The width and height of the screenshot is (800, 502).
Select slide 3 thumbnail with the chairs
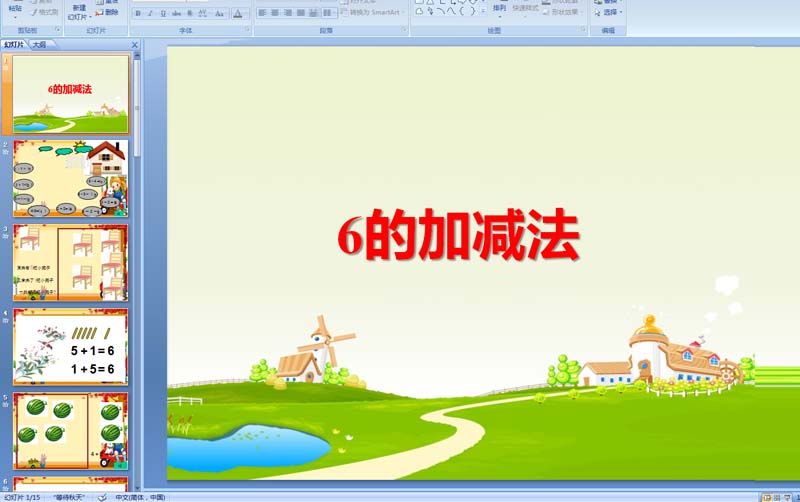[70, 263]
